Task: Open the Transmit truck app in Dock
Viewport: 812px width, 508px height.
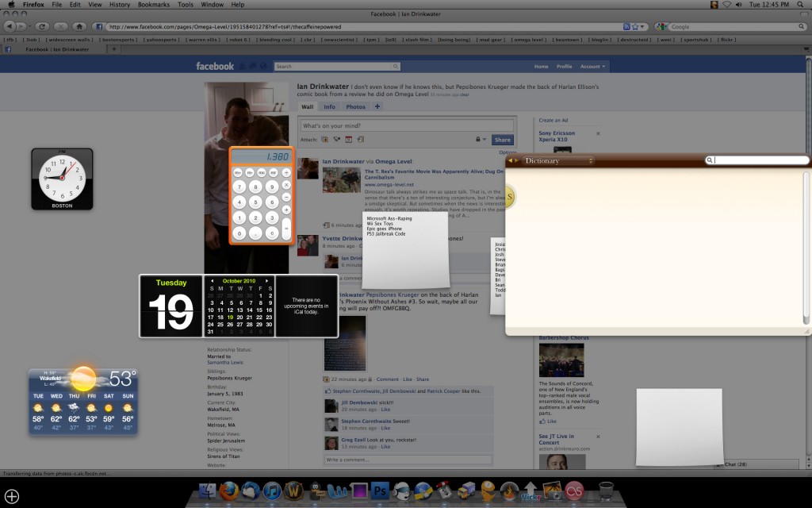Action: [x=465, y=491]
